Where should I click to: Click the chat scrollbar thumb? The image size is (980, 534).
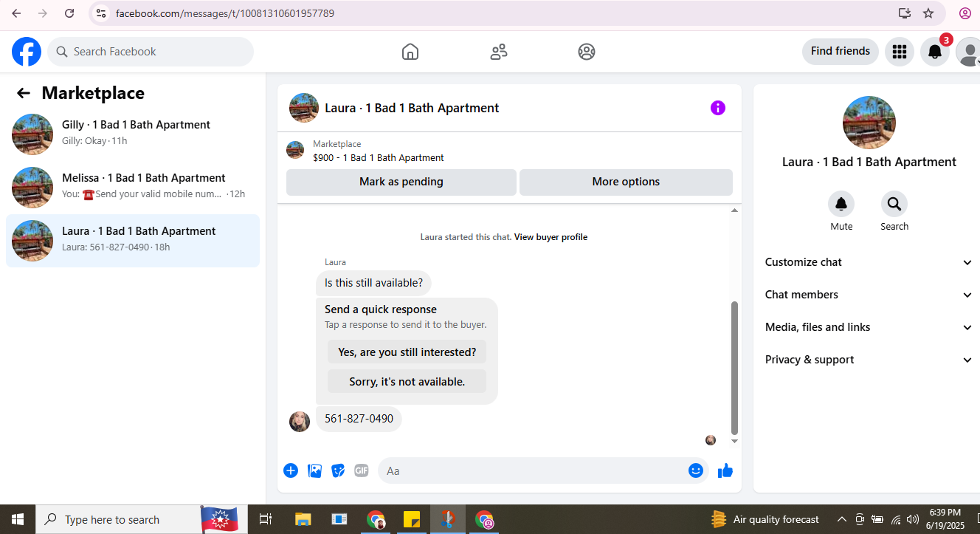[x=734, y=368]
